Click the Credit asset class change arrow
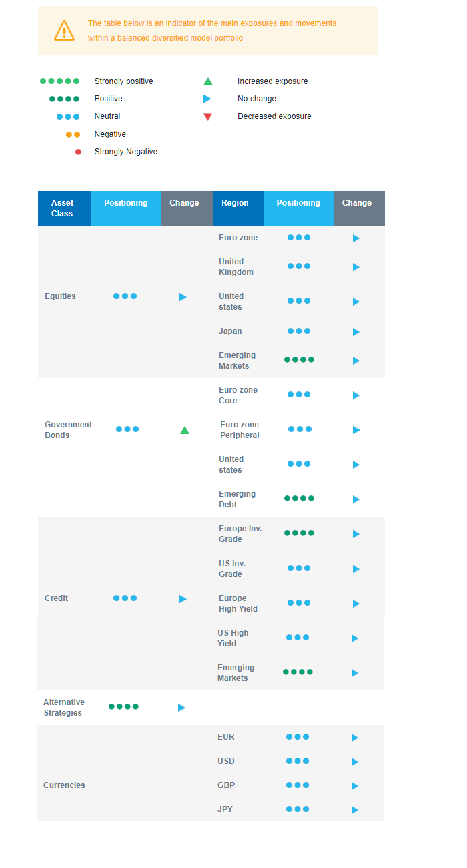Screen dimensions: 467x868 tap(183, 598)
